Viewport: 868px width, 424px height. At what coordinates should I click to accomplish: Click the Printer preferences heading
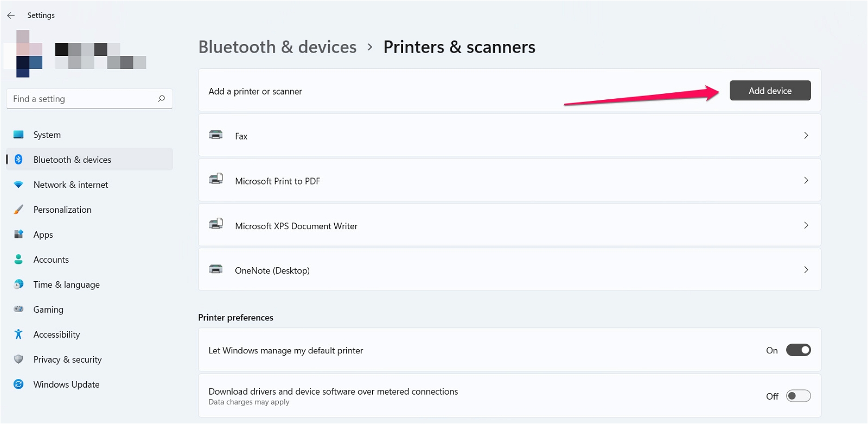click(235, 318)
